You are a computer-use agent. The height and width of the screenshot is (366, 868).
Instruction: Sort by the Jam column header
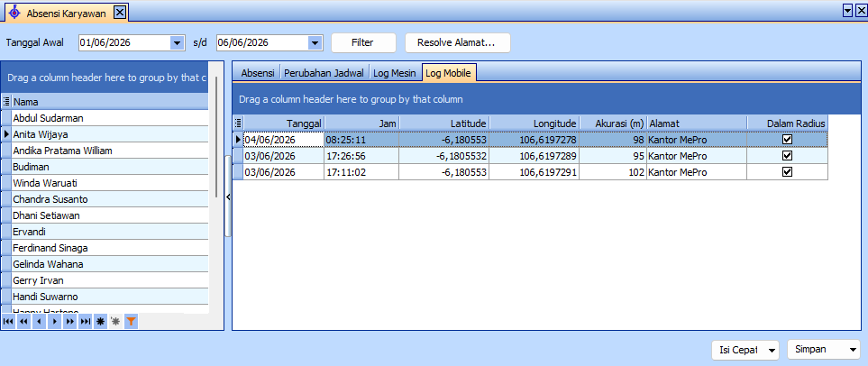(x=361, y=123)
